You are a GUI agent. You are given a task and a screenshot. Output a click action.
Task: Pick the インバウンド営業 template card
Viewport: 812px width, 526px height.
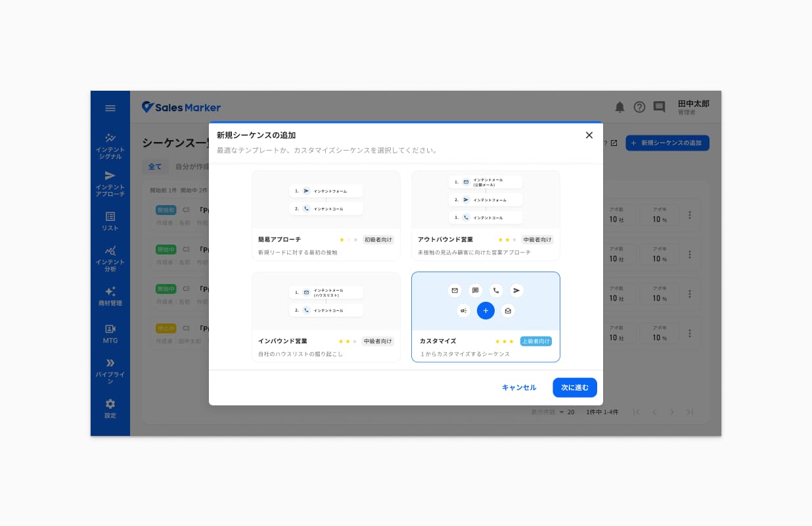[326, 317]
